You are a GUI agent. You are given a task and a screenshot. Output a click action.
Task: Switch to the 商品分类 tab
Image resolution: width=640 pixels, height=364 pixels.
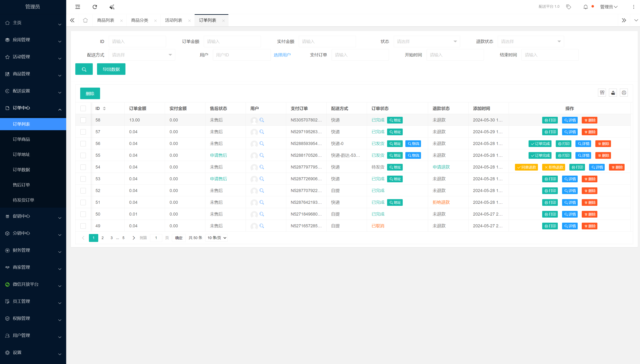tap(140, 20)
